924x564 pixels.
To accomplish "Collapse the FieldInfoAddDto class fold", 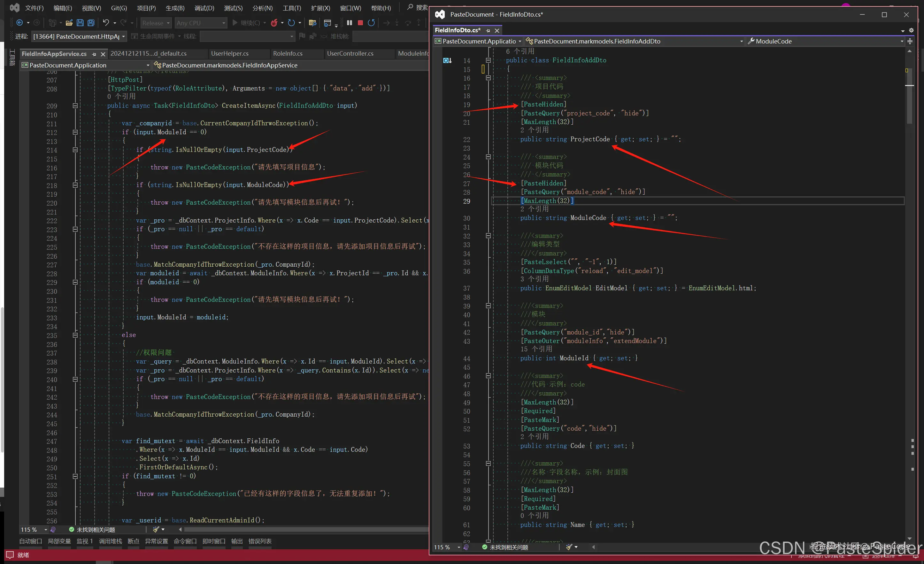I will (488, 60).
